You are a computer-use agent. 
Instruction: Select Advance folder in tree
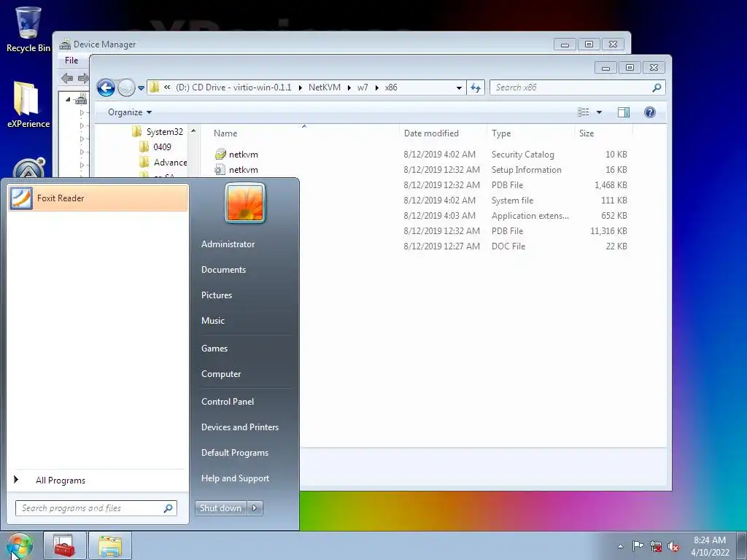click(x=163, y=163)
